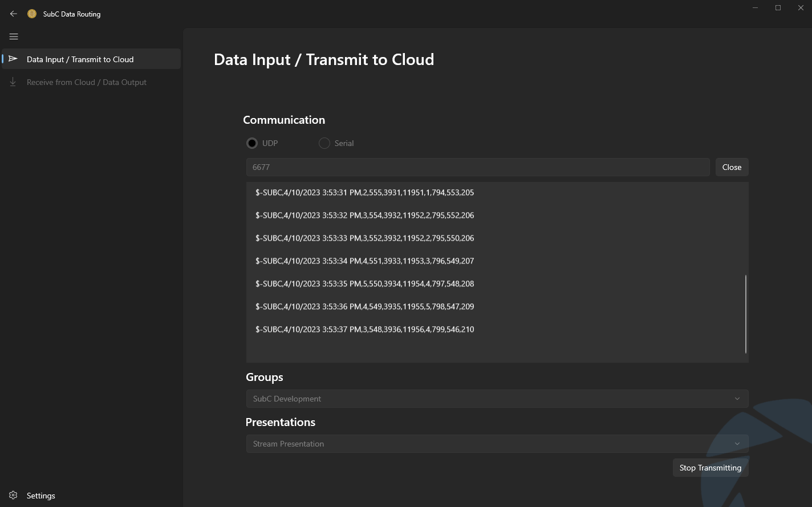Expand the Presentations dropdown chevron
The width and height of the screenshot is (812, 507).
tap(737, 444)
